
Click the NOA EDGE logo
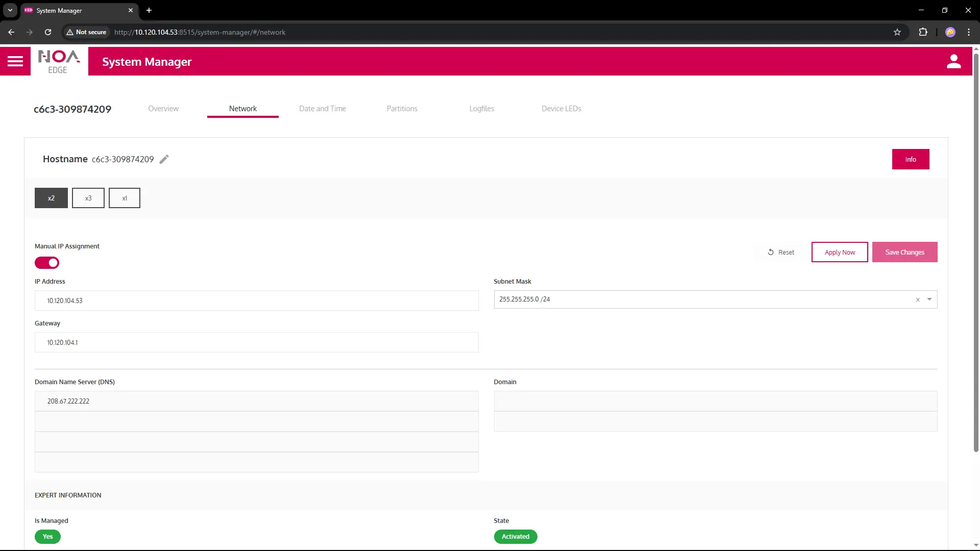pyautogui.click(x=58, y=61)
